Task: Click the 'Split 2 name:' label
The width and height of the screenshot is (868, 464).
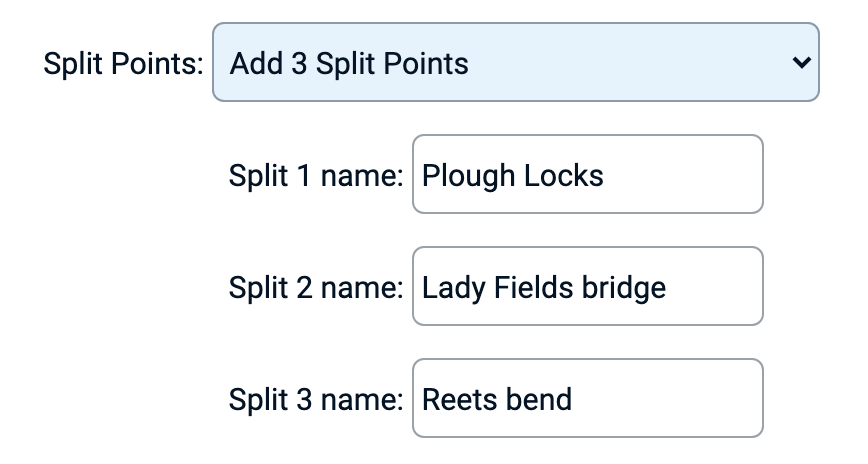Action: click(x=315, y=288)
